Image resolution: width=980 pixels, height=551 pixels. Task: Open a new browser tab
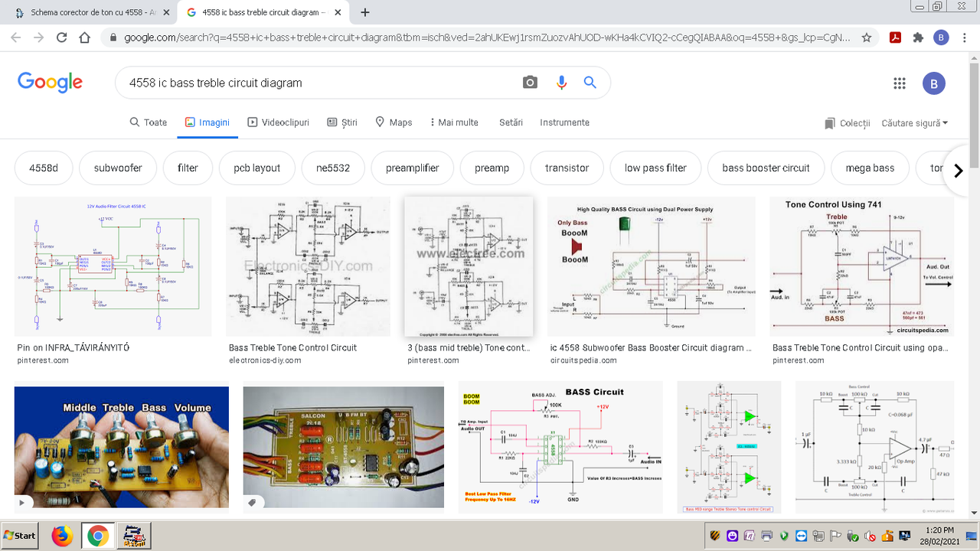[x=365, y=12]
